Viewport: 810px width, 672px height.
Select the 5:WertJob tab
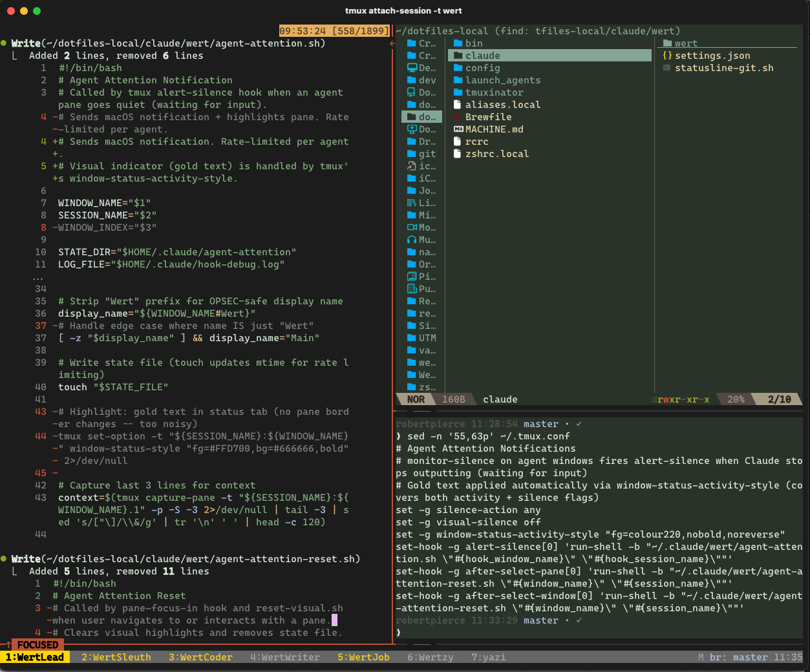[x=362, y=656]
